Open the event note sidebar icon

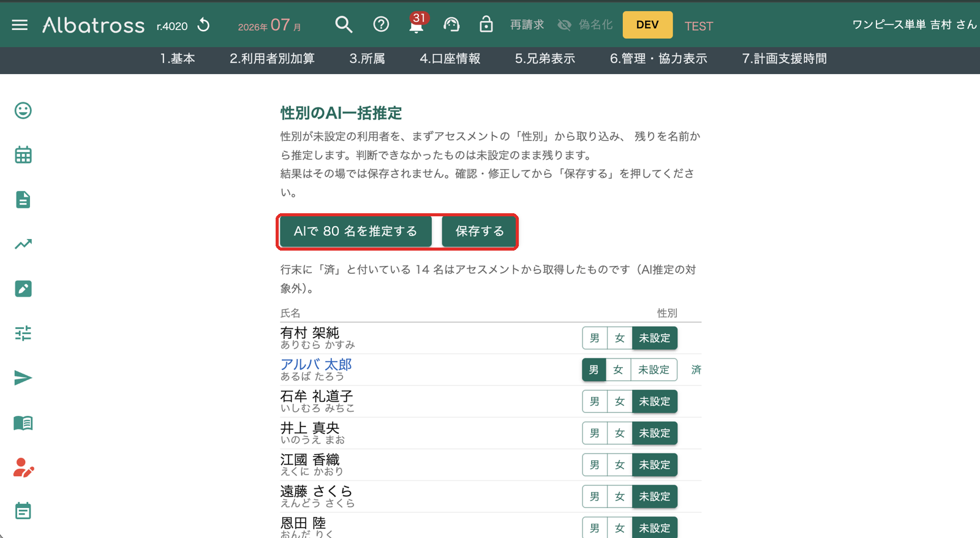click(x=23, y=511)
